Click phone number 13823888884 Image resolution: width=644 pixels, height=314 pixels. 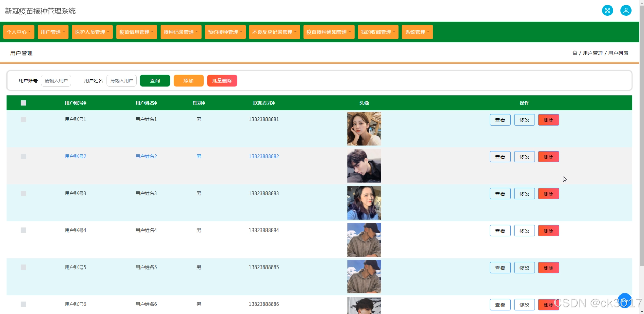[x=264, y=230]
